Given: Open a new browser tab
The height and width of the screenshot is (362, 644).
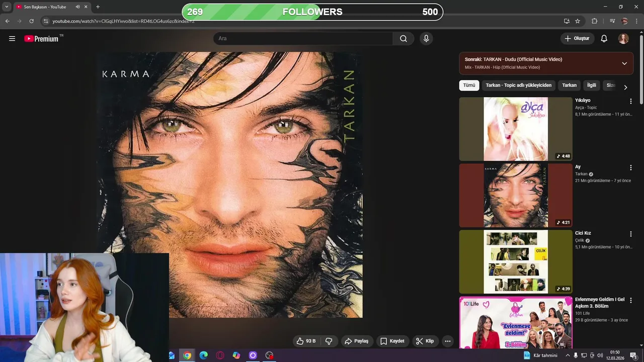Looking at the screenshot, I should pos(98,7).
